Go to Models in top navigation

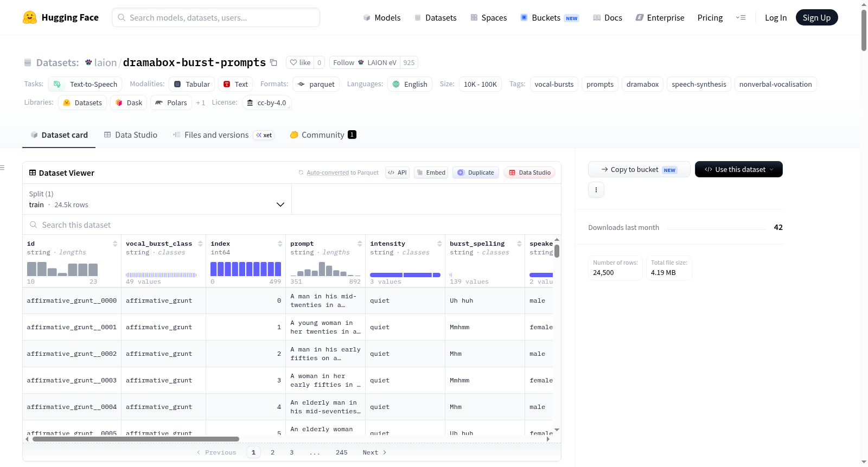coord(381,17)
